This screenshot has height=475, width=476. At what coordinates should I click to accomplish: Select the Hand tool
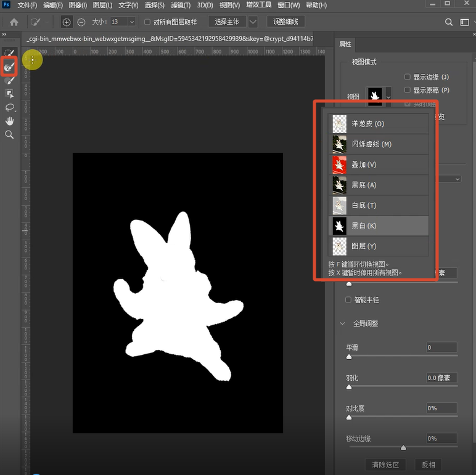point(9,121)
